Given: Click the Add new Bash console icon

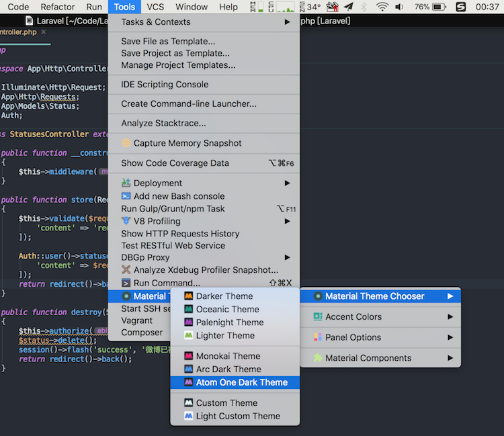Looking at the screenshot, I should [x=126, y=196].
